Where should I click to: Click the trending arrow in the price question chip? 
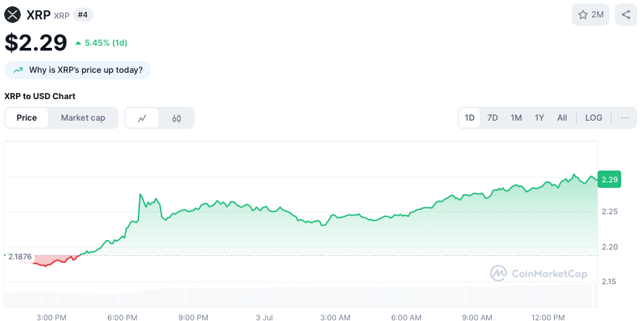(18, 70)
